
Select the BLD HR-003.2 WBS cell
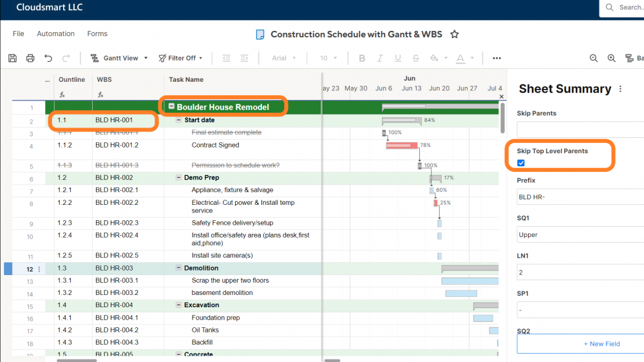click(x=128, y=292)
